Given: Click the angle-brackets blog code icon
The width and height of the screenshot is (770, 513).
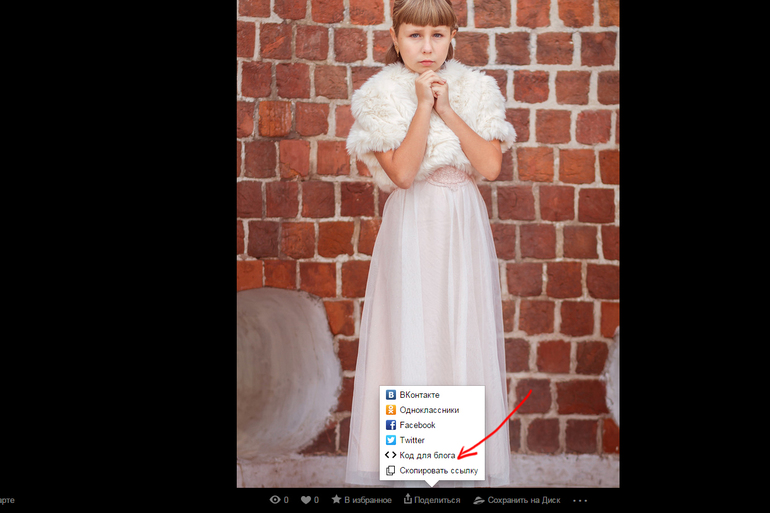Looking at the screenshot, I should pyautogui.click(x=391, y=455).
